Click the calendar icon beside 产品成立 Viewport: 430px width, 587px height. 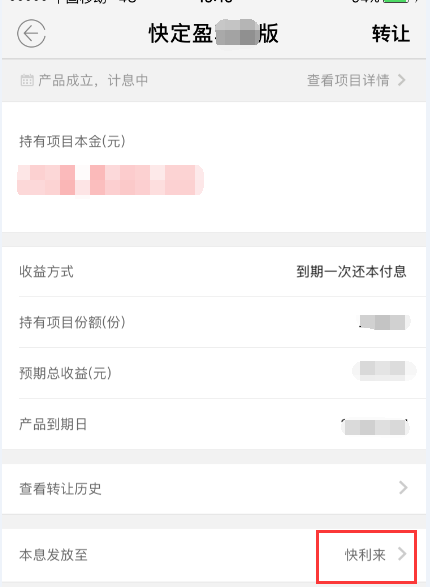click(x=27, y=80)
